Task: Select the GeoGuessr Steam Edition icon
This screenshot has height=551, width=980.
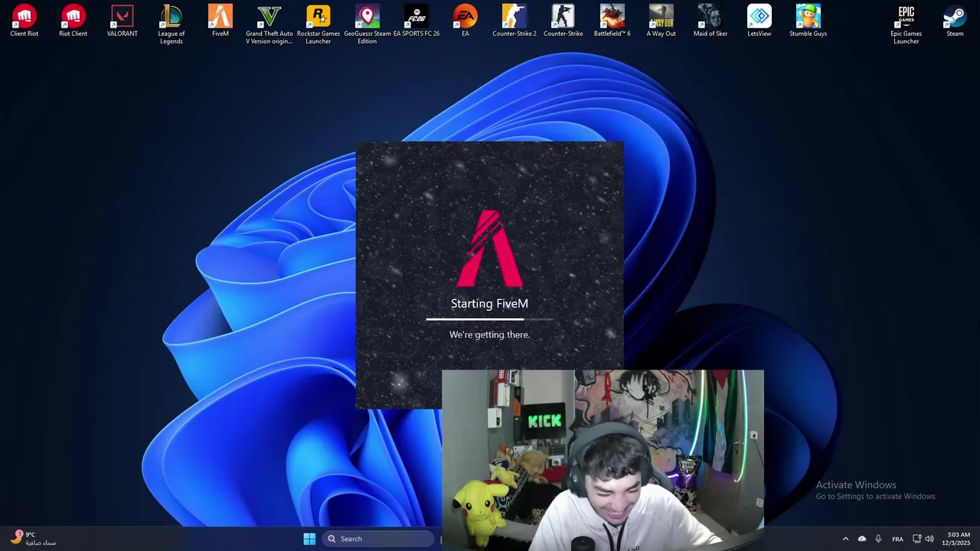Action: (x=367, y=24)
